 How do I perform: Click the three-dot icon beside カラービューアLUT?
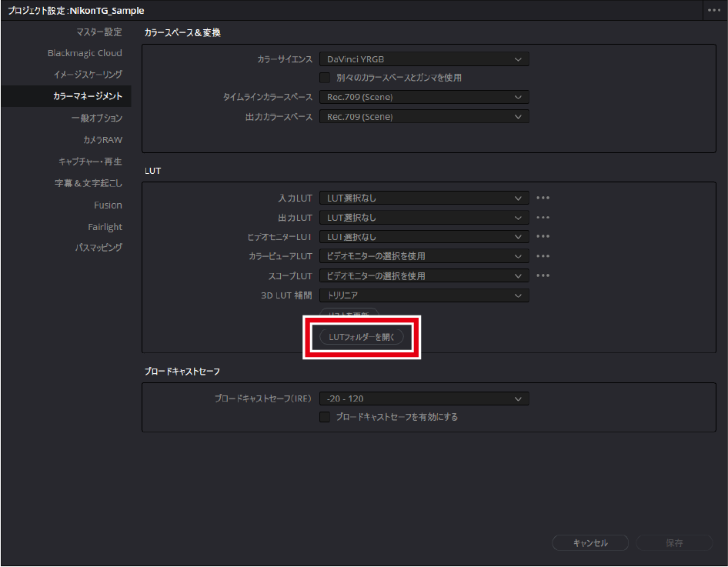(x=543, y=256)
